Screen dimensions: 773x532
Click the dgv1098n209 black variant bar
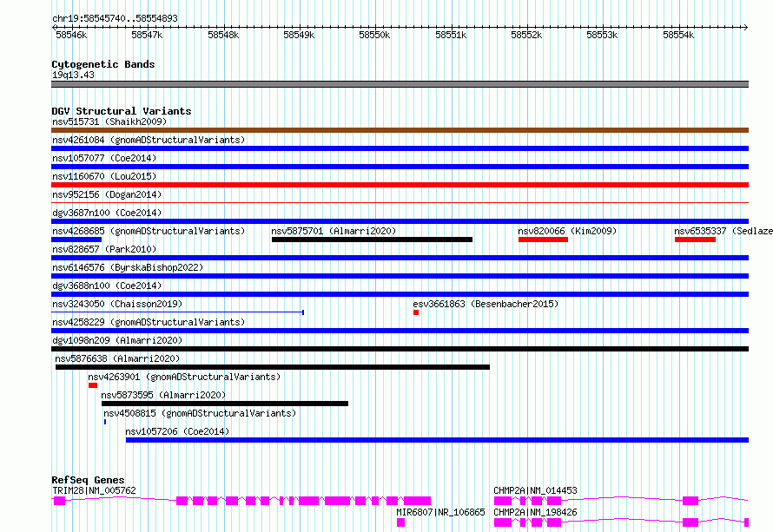[x=400, y=349]
